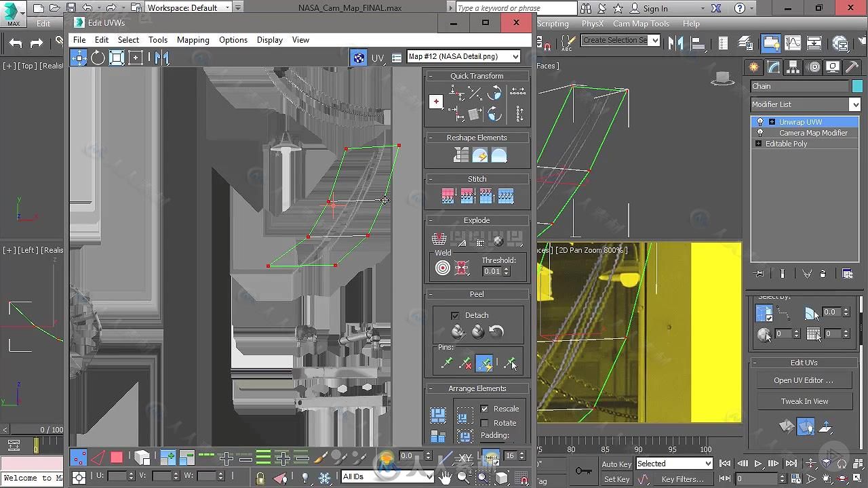Image resolution: width=868 pixels, height=488 pixels.
Task: Select the Rotate tool in UV editor
Action: (98, 58)
